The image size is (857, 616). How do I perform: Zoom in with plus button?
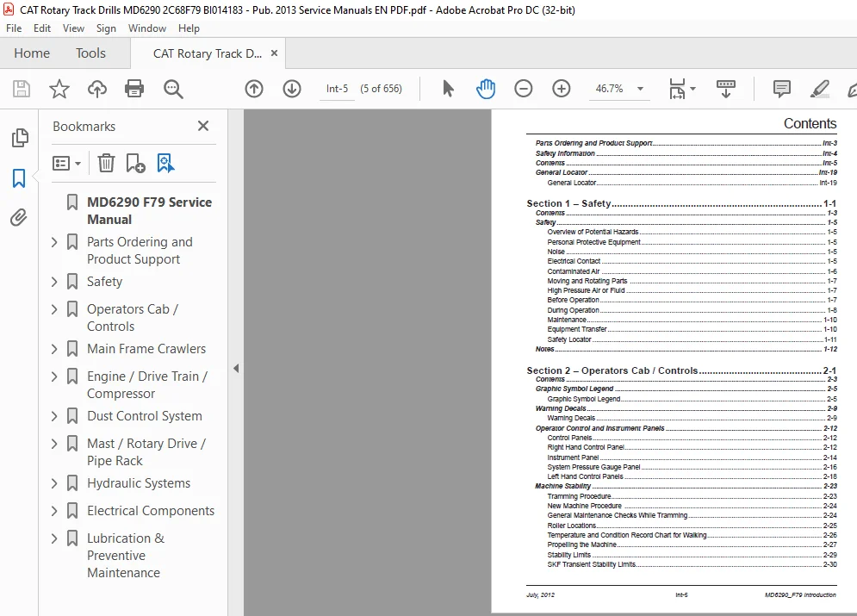tap(562, 89)
